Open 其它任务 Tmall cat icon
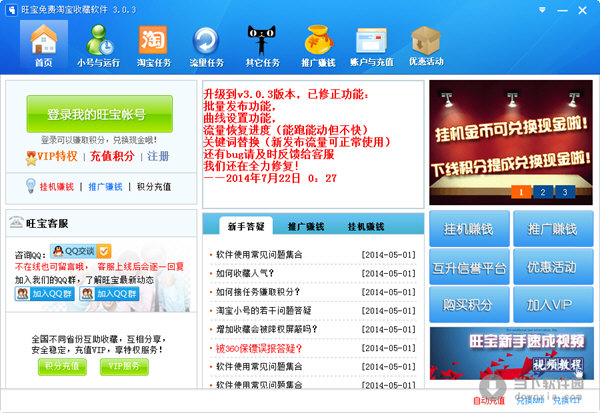Screen dimensions: 600x413 262,45
